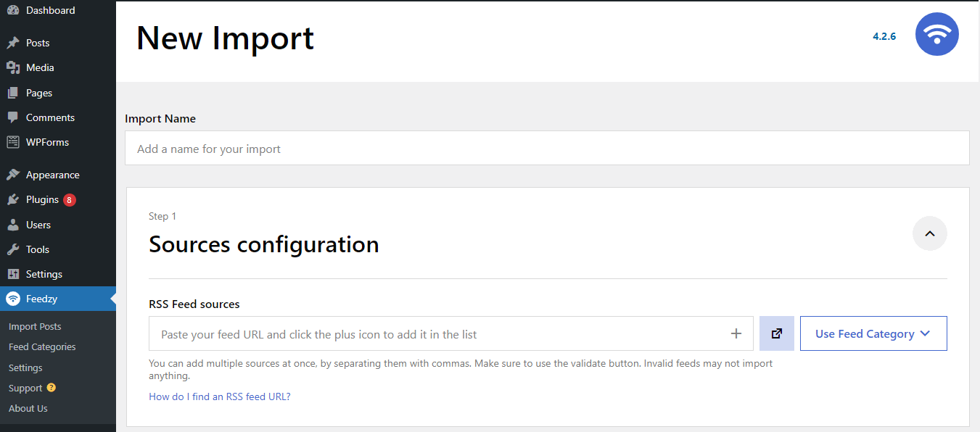
Task: Open Feed Categories under Feedzy
Action: click(x=41, y=346)
